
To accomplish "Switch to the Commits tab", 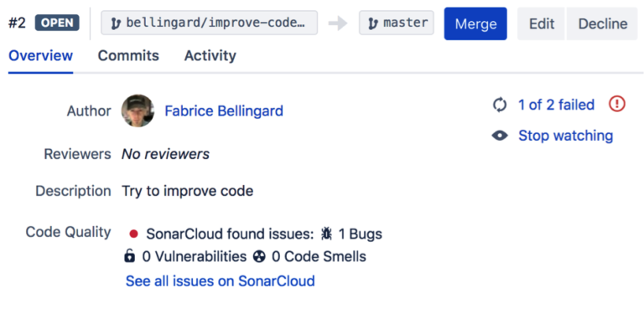I will click(x=128, y=55).
